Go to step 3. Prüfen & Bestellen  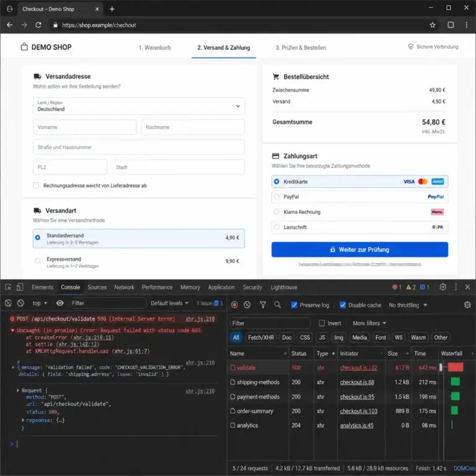[x=301, y=48]
